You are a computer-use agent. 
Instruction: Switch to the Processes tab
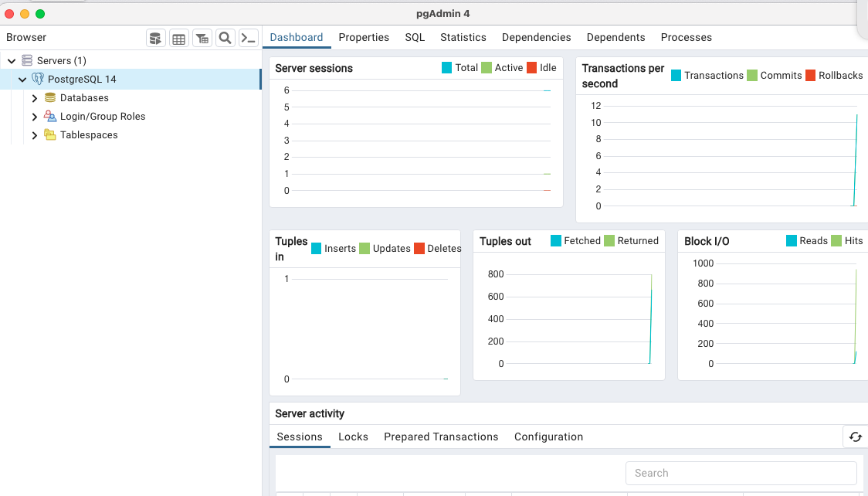[x=686, y=37]
